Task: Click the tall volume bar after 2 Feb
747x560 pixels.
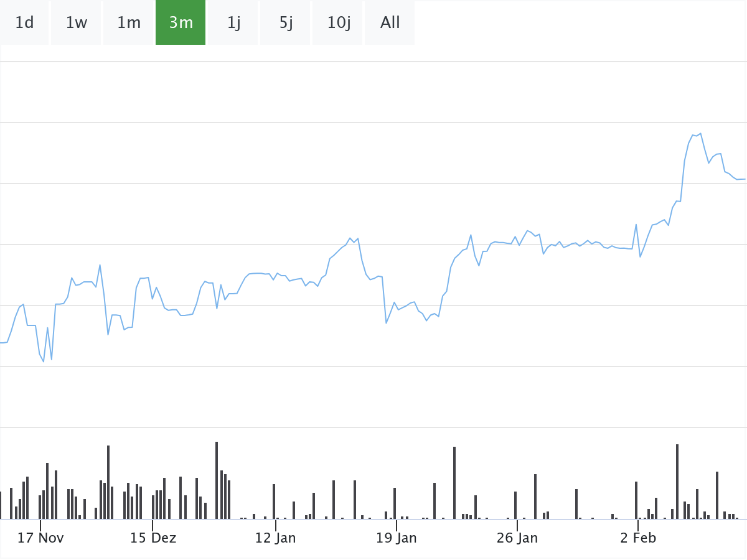Action: (x=677, y=482)
